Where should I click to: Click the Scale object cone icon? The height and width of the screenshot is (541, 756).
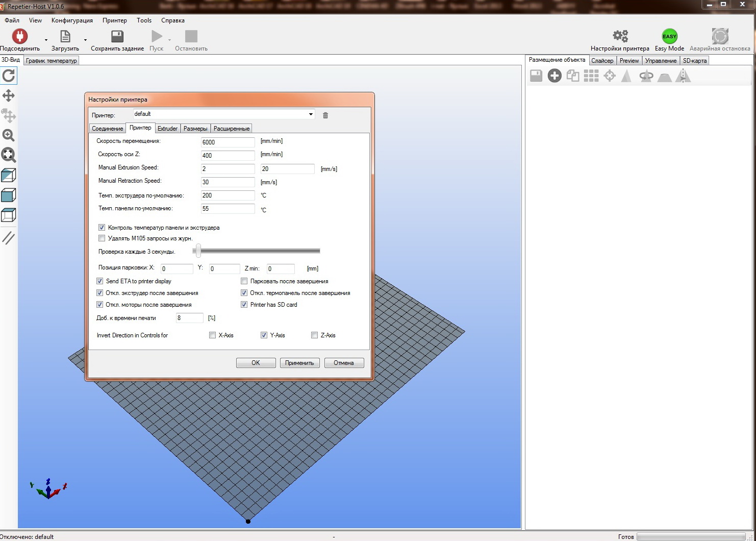click(626, 76)
